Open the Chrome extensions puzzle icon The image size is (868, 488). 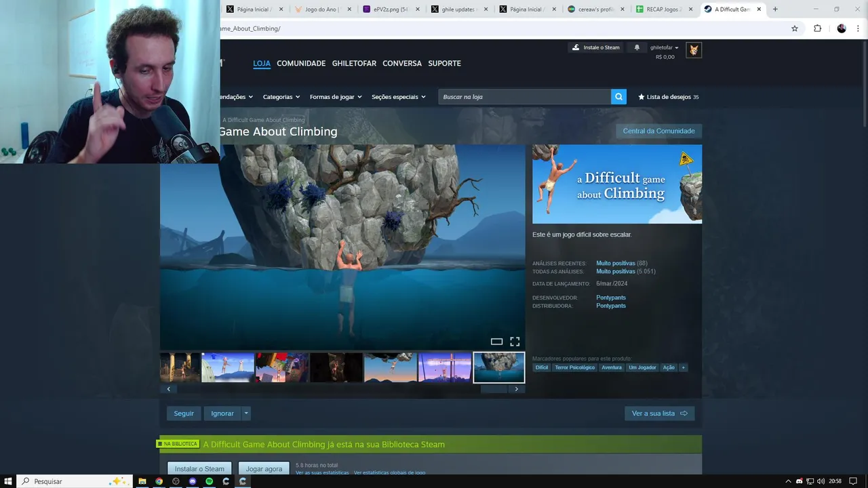pos(817,28)
